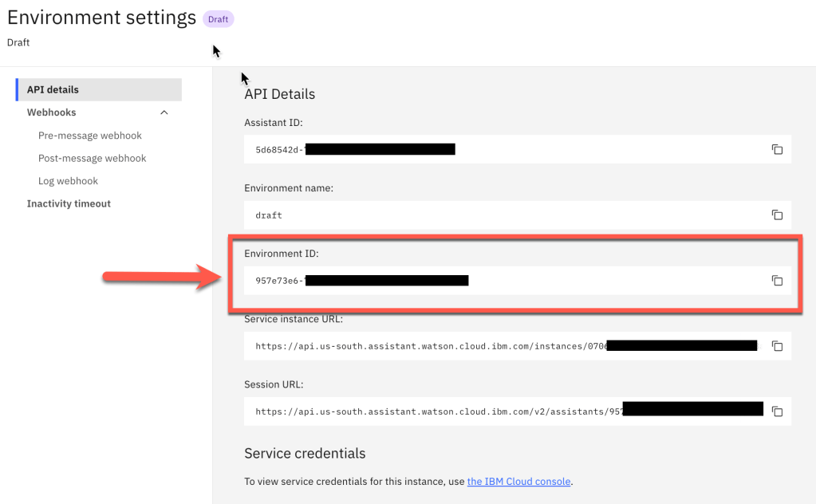Click the Draft status badge
Viewport: 816px width, 504px height.
pos(218,19)
